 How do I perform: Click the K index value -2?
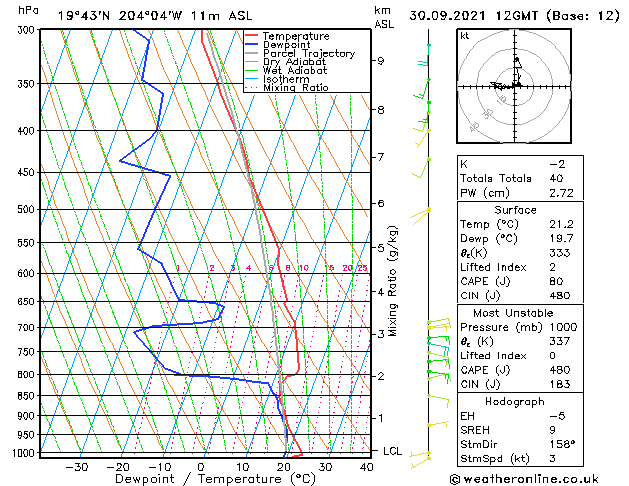(x=557, y=164)
